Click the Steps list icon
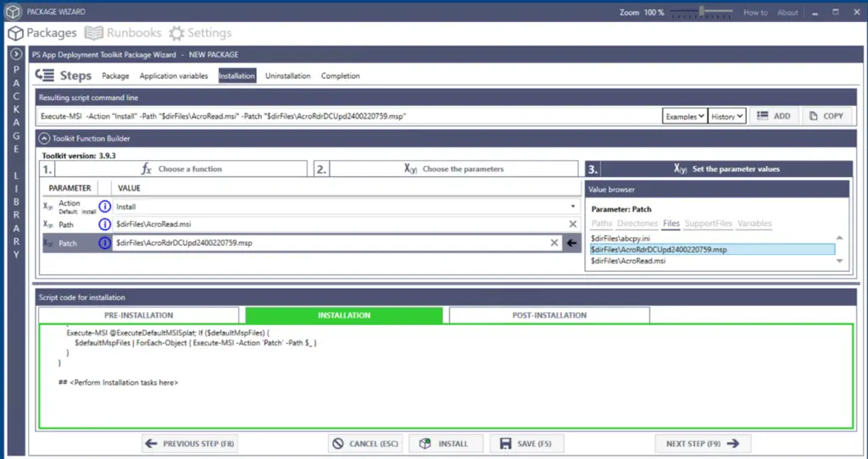This screenshot has width=868, height=459. coord(44,75)
